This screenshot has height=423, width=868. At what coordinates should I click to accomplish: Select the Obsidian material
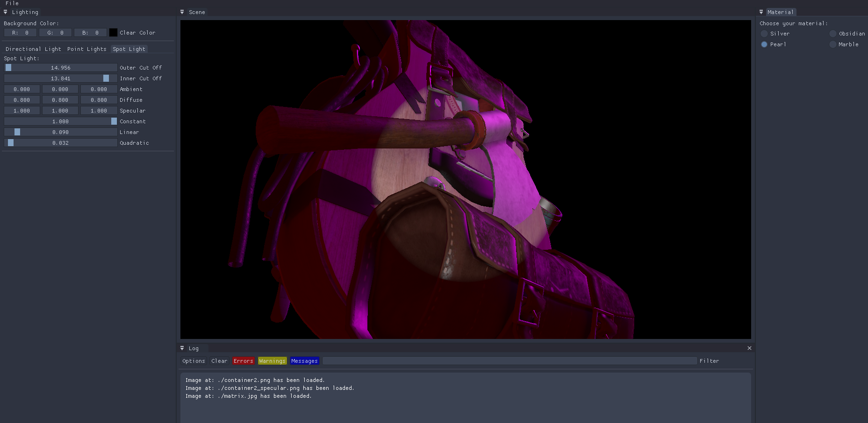click(833, 34)
